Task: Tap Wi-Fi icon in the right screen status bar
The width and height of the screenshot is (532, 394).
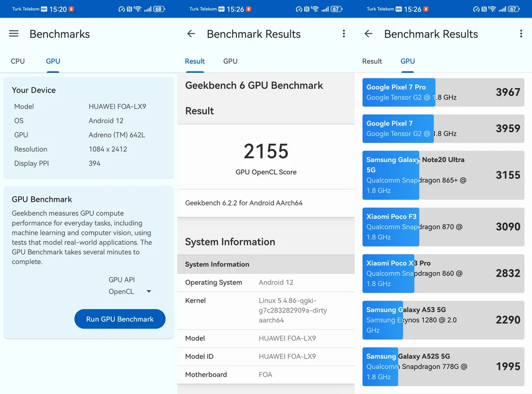Action: click(493, 9)
